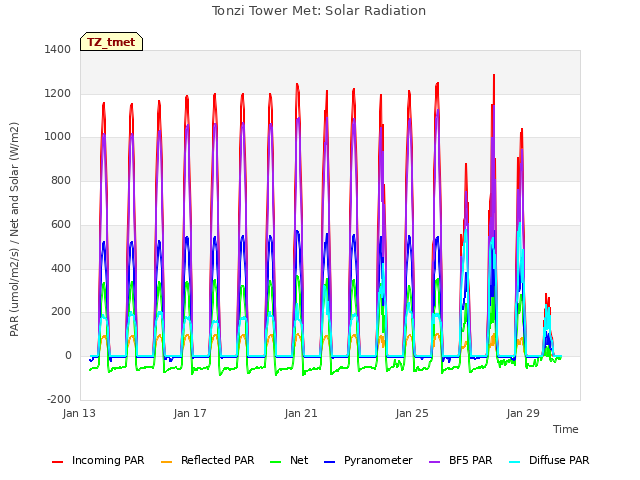Click the Jan 29 x-axis tick label
640x480 pixels.
click(523, 413)
